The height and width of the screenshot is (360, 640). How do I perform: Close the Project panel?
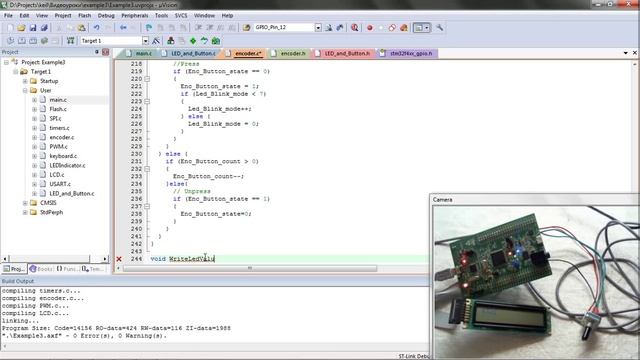pos(105,52)
